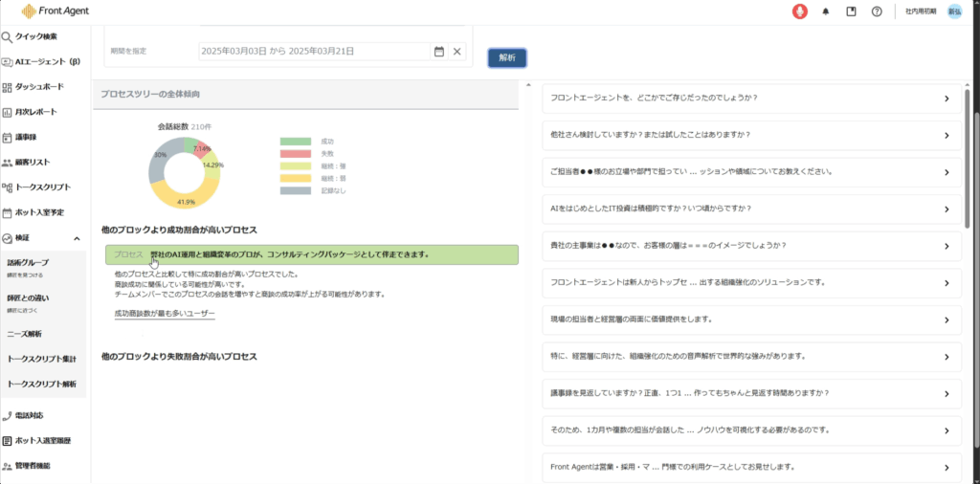Click the クイック検索 magnifier icon
Screen dimensions: 980x484
tap(8, 36)
